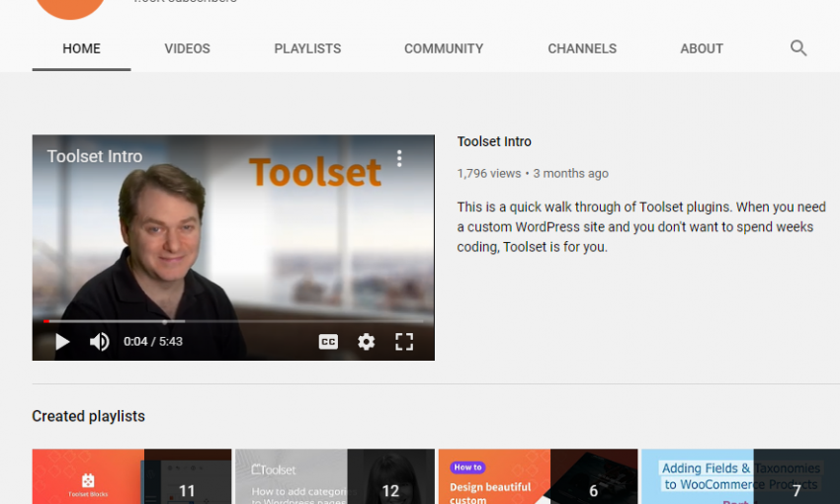View the Channels tab
Image resolution: width=840 pixels, height=504 pixels.
[x=582, y=48]
